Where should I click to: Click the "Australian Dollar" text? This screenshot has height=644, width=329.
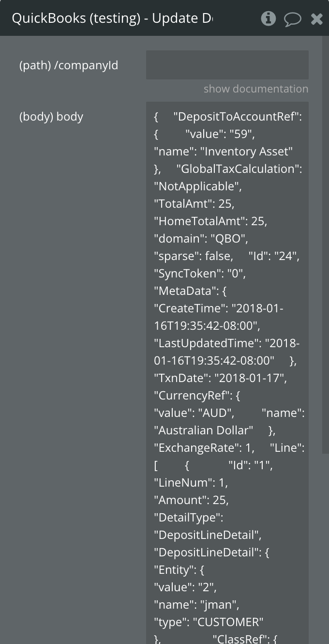203,430
